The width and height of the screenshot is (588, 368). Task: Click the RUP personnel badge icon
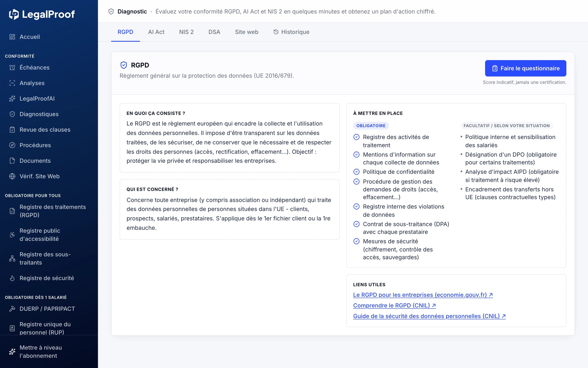pyautogui.click(x=12, y=328)
